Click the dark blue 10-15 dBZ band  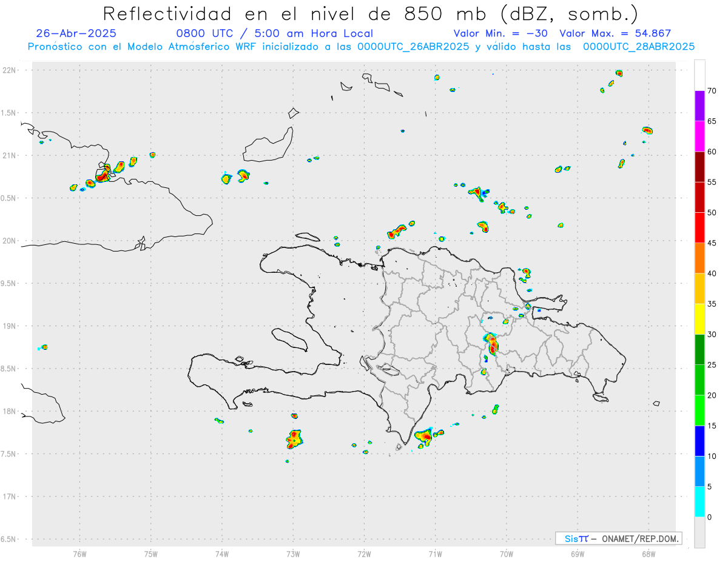699,441
